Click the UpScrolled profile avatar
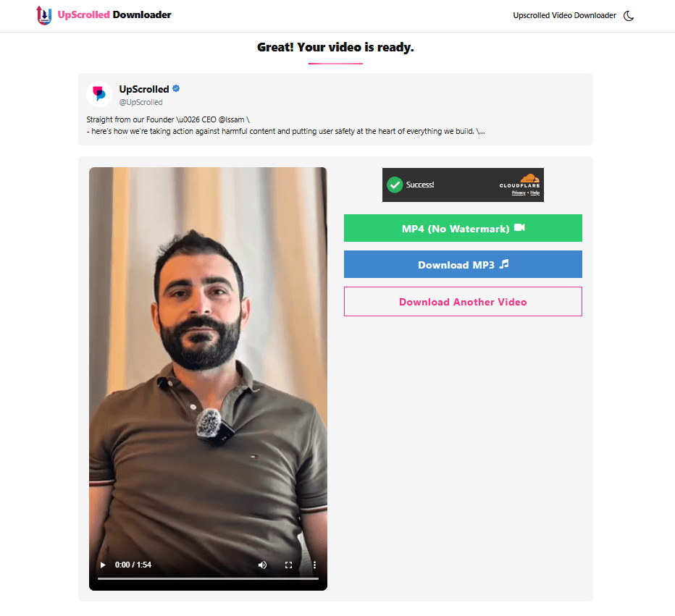675x616 pixels. pos(99,93)
